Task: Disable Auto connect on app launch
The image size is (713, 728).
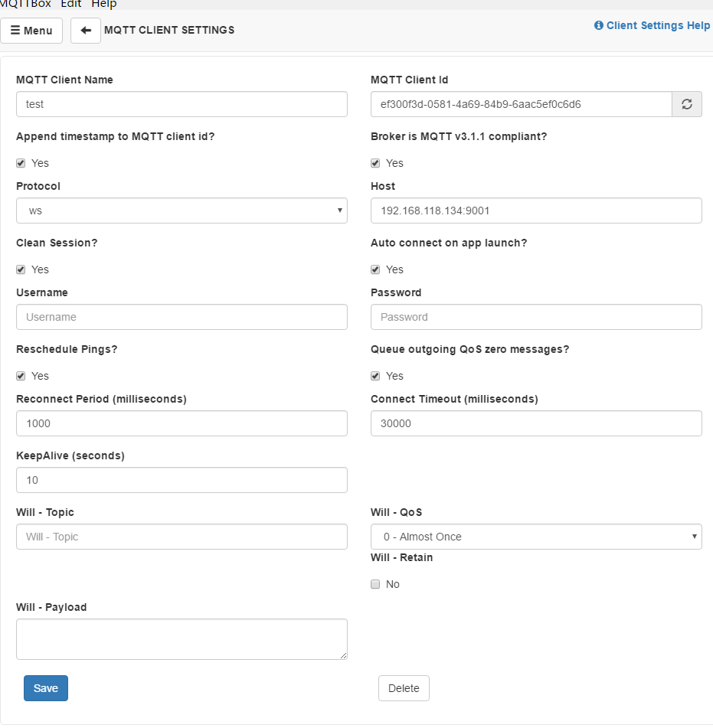Action: [x=375, y=269]
